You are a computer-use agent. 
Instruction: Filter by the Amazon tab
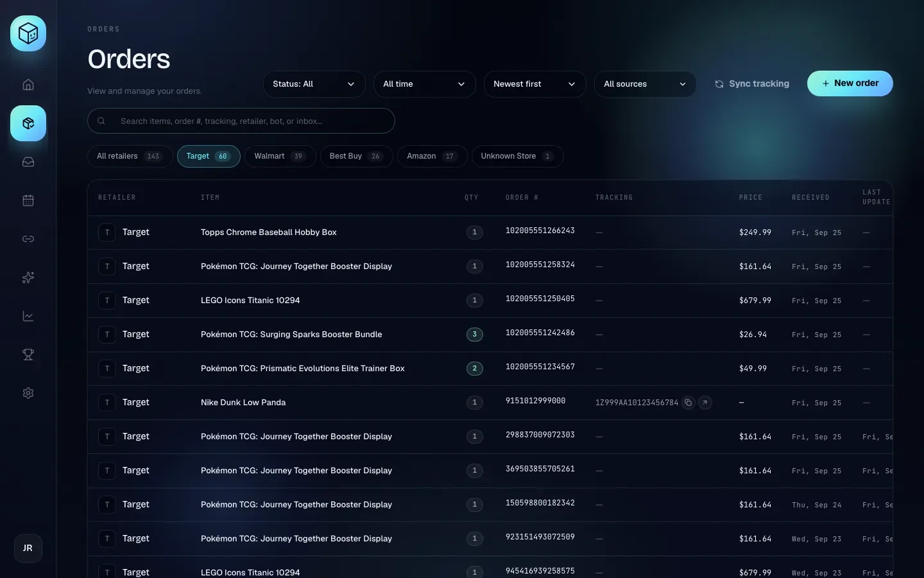tap(432, 156)
